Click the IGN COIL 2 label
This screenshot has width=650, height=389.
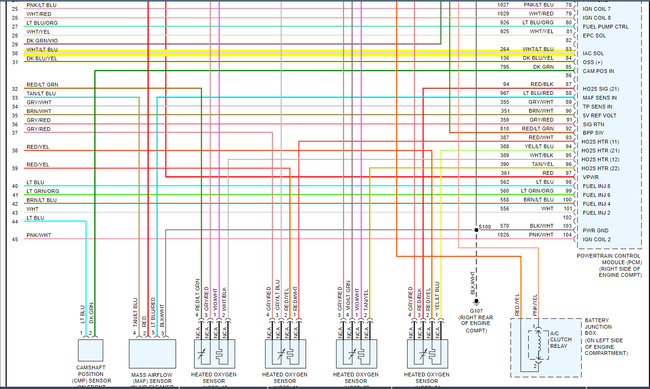tap(597, 239)
